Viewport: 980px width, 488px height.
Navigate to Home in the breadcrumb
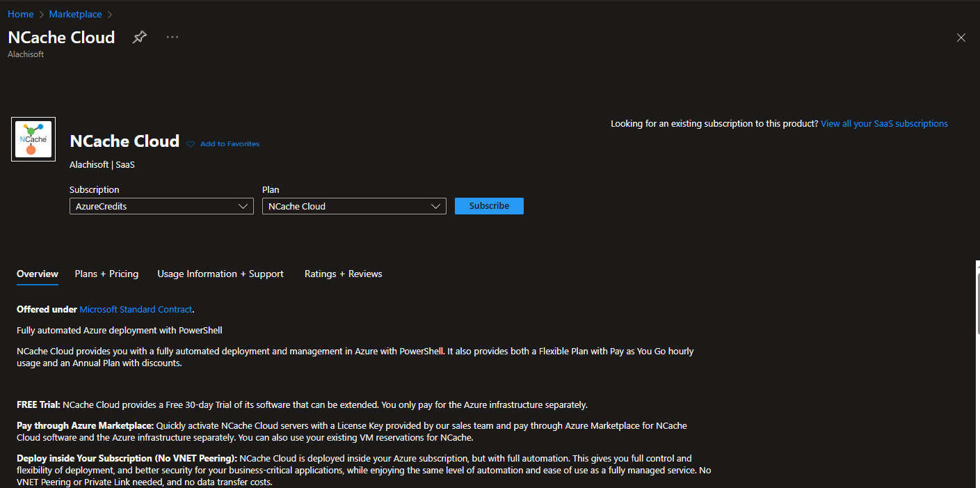tap(20, 14)
